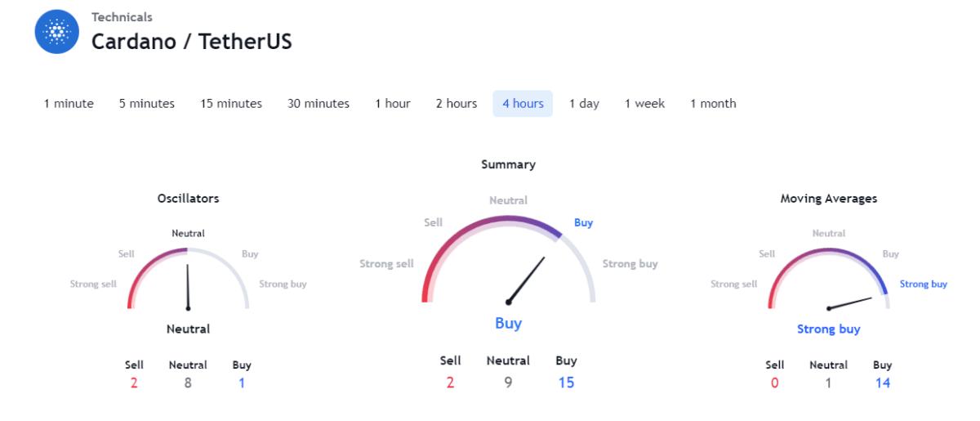
Task: Click the Moving Averages gauge heading
Action: point(828,198)
